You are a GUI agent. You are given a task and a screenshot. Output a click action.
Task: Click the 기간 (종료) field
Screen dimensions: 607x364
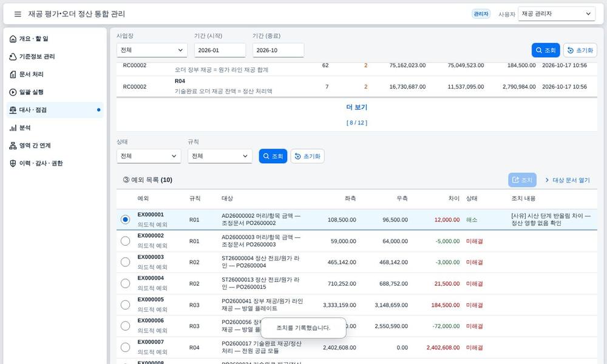278,50
